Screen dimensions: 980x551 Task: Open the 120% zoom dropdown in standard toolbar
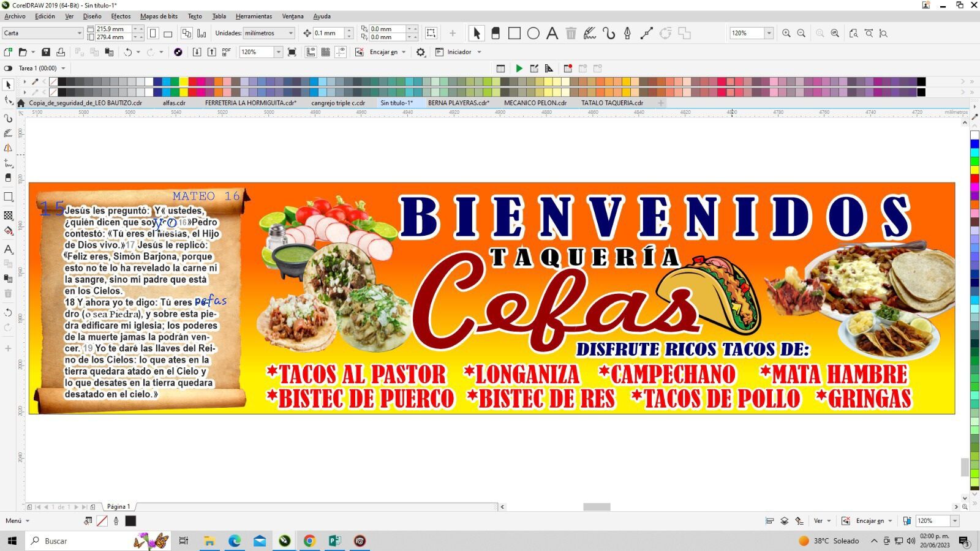click(x=278, y=52)
